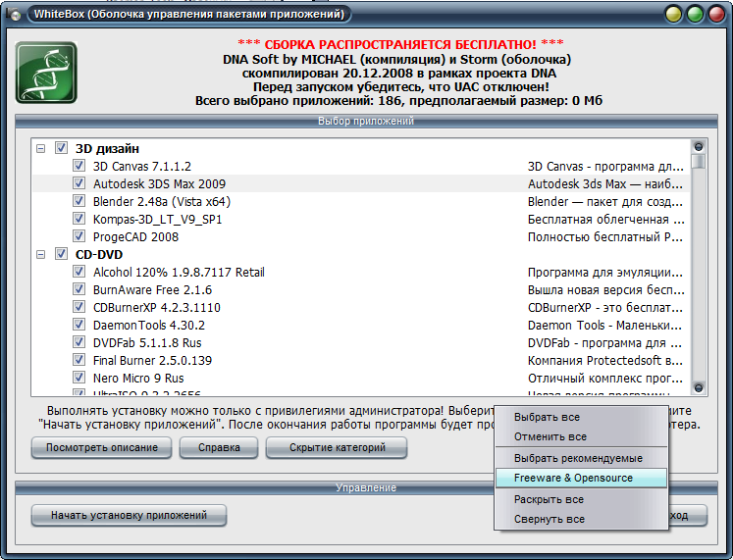Click description 'Компания Protectedsoft в...'
Viewport: 733px width, 560px height.
point(604,361)
